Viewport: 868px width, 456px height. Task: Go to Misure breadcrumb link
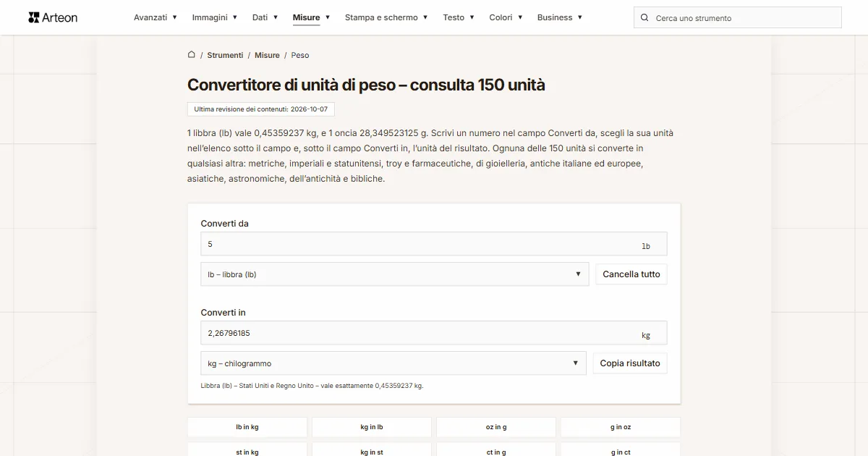pos(267,55)
